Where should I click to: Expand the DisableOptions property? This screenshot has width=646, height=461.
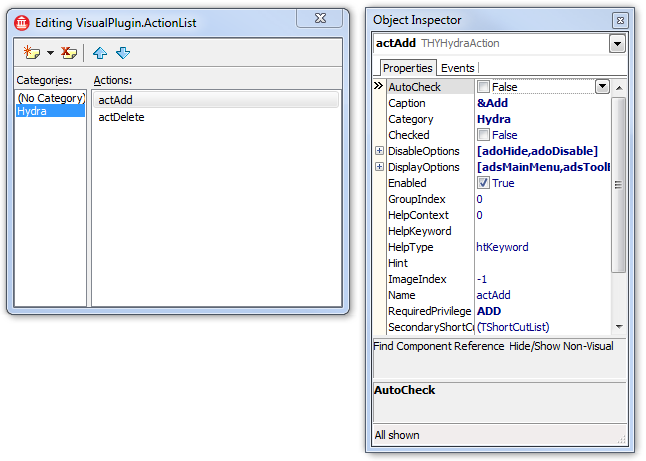coord(379,151)
